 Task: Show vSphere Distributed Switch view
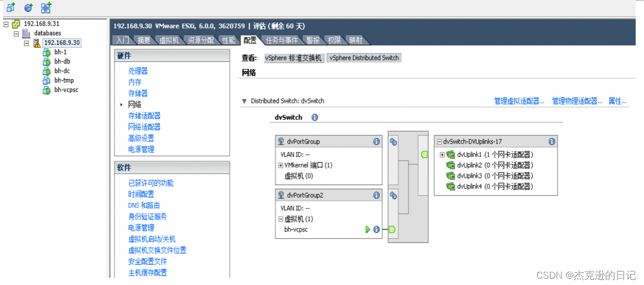point(364,58)
